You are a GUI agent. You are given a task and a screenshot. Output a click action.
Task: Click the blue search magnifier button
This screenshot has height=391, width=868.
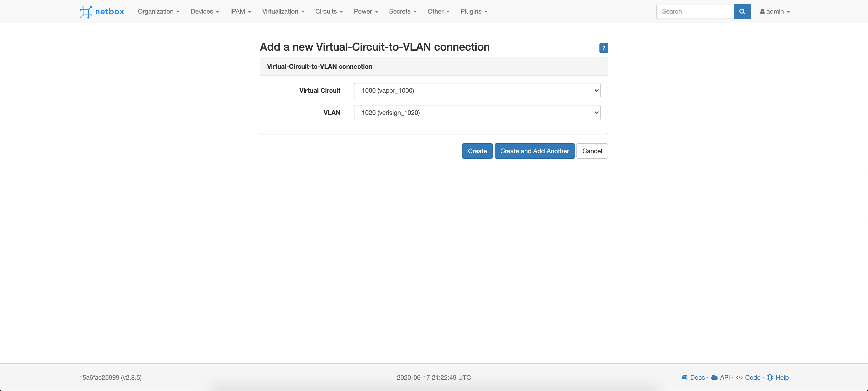[742, 12]
